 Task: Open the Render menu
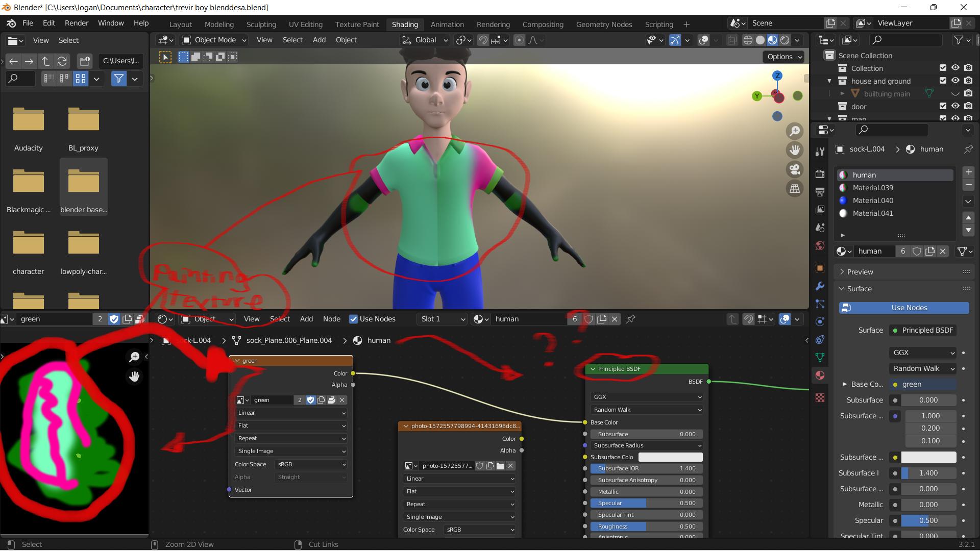click(x=77, y=23)
